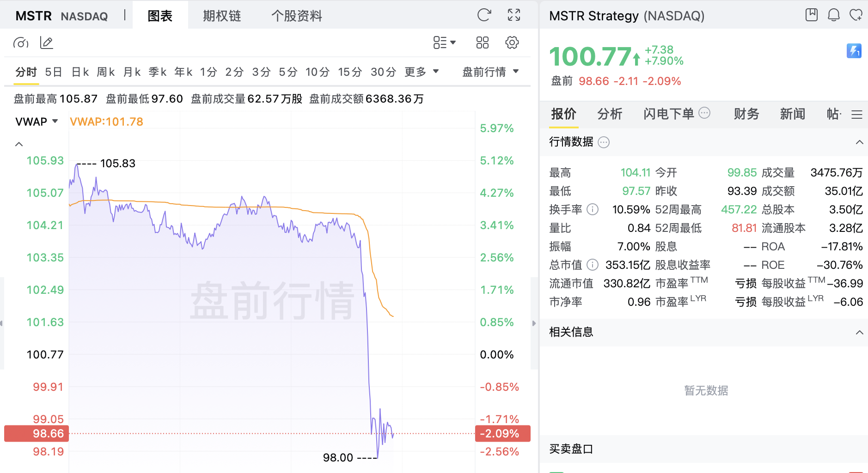The height and width of the screenshot is (473, 868).
Task: Open the VWAP indicator dropdown
Action: [37, 121]
